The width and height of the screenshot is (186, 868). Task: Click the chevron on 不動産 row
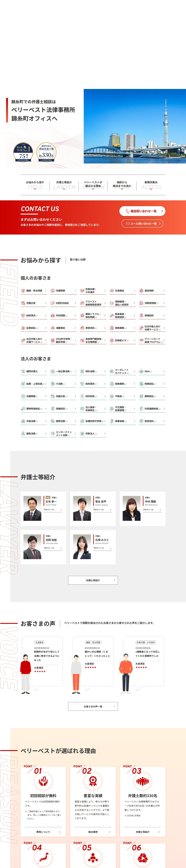[x=134, y=396]
